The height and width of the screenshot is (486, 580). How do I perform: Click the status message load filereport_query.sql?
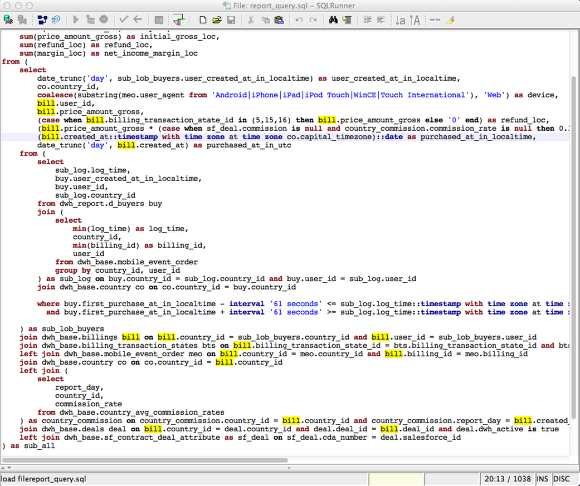click(44, 479)
